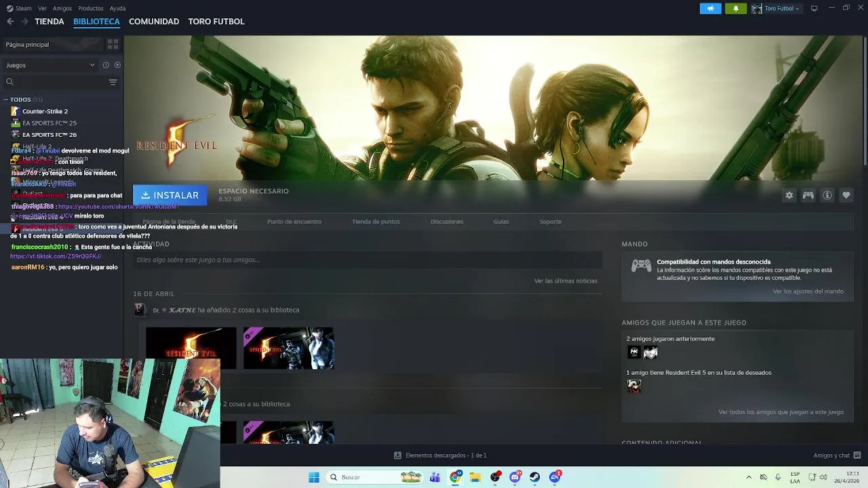The width and height of the screenshot is (868, 488).
Task: Open the Steam menu
Action: (20, 8)
